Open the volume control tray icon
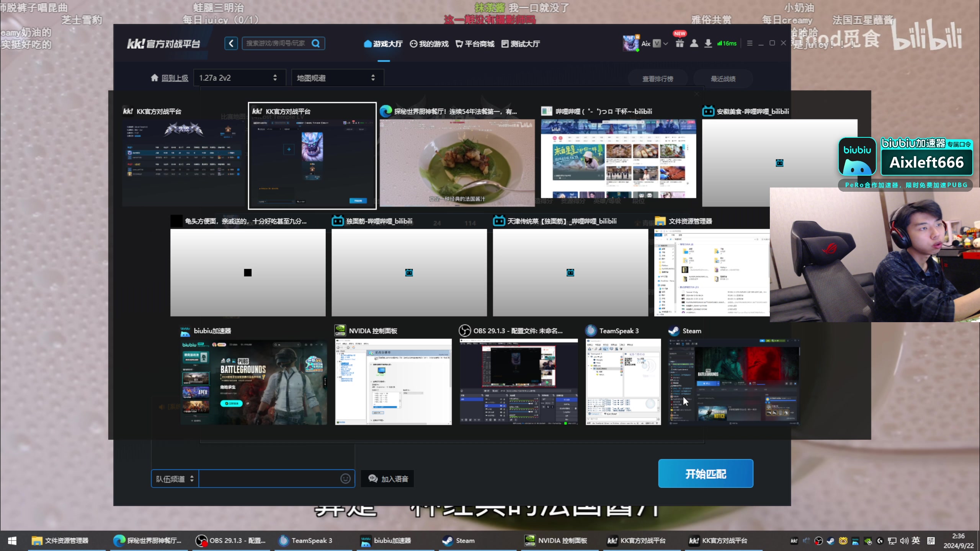The image size is (980, 551). click(904, 541)
